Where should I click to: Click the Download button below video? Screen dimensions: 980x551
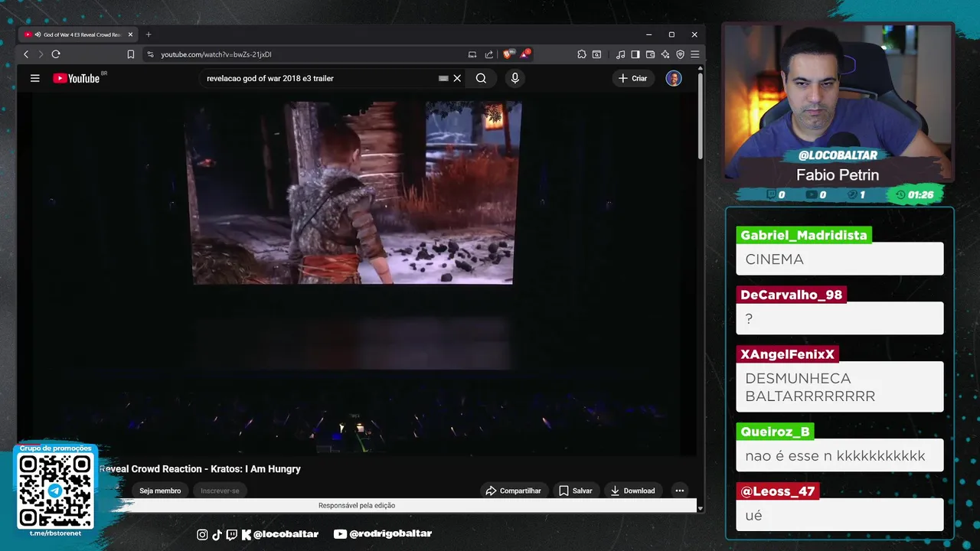632,491
